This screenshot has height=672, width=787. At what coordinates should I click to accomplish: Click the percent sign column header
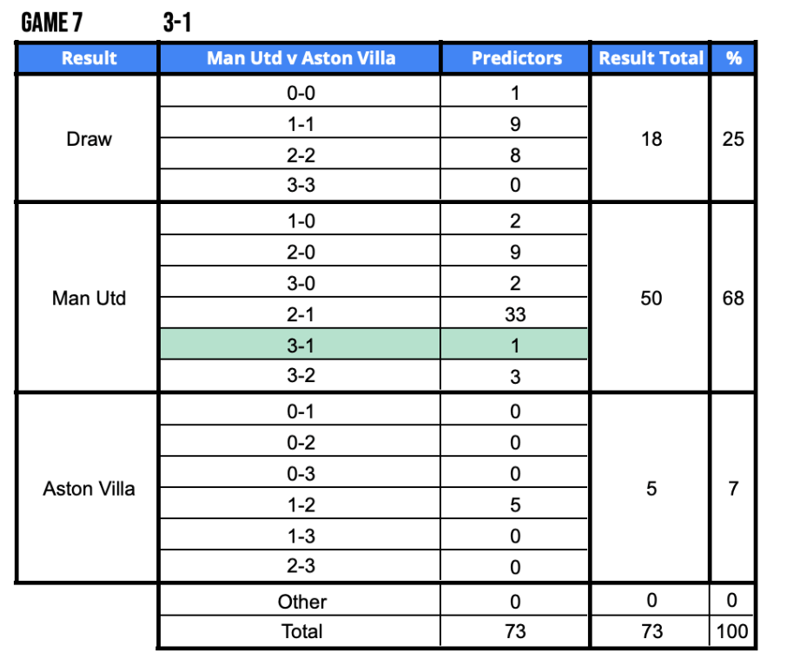[734, 59]
